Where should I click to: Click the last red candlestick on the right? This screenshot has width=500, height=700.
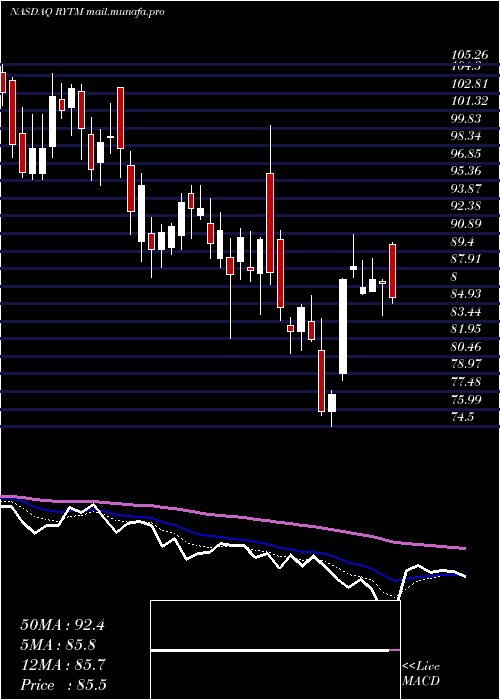392,271
